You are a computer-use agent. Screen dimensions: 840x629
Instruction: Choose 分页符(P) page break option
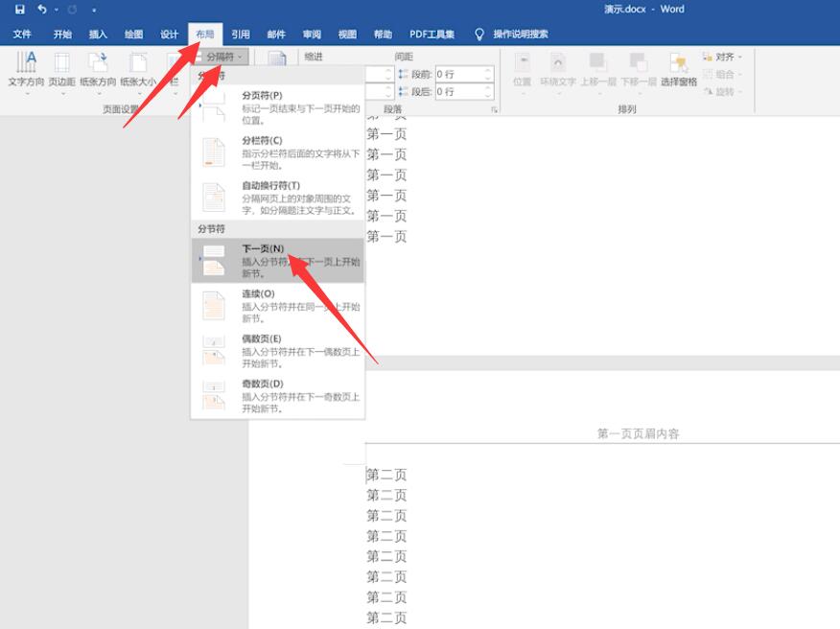tap(277, 107)
